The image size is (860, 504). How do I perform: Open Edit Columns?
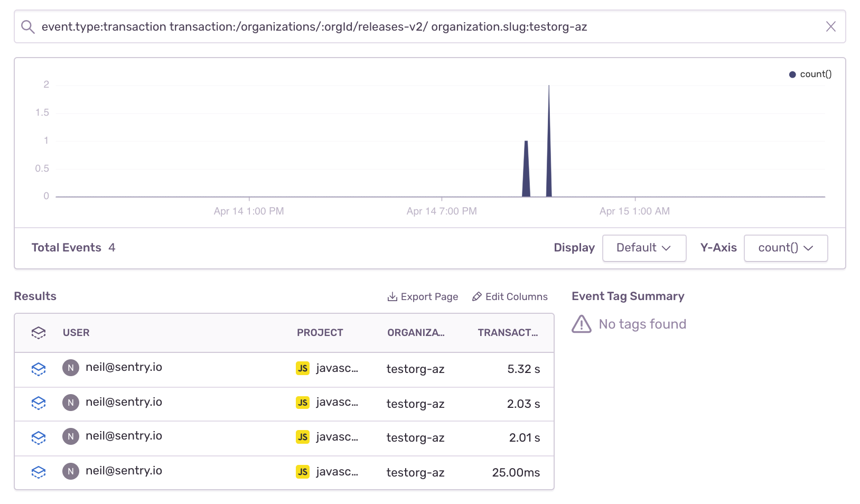tap(510, 296)
